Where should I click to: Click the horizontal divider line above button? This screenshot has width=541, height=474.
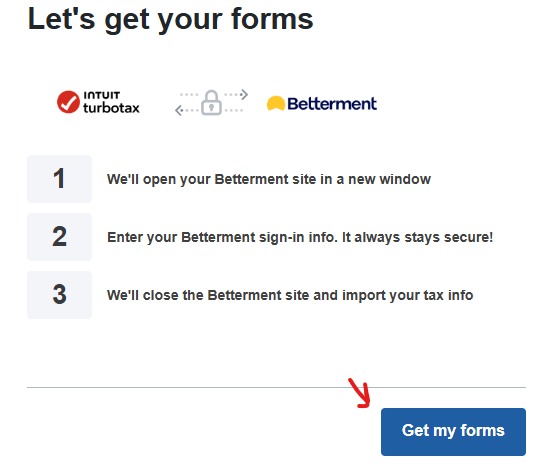276,387
